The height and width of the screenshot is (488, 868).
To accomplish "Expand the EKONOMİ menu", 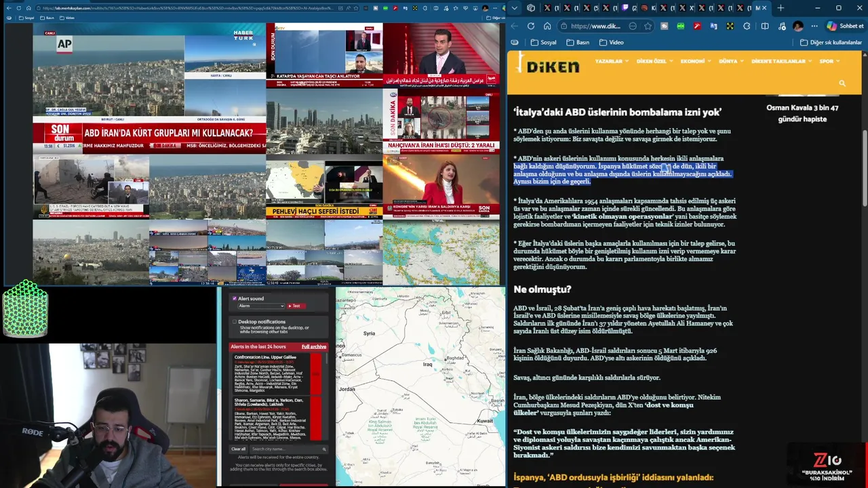I will point(695,61).
